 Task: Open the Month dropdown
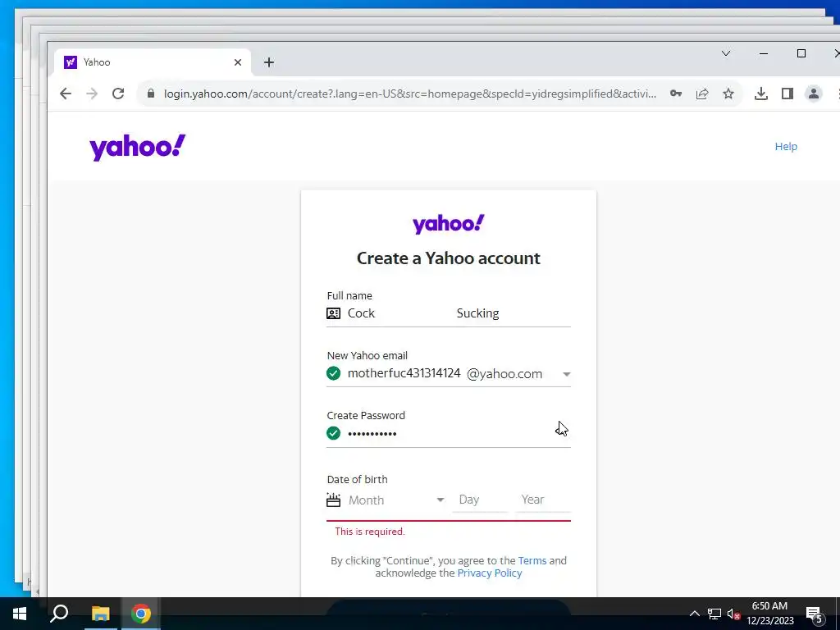click(x=396, y=500)
